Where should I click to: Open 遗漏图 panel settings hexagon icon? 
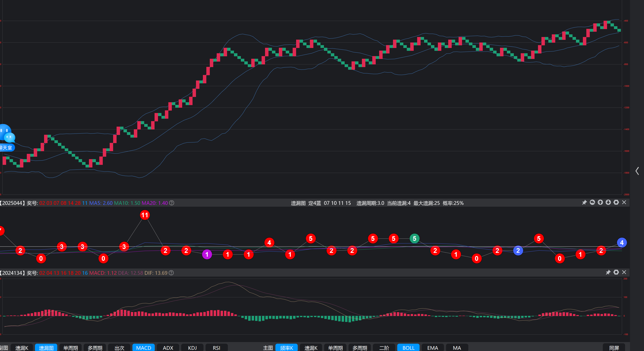(616, 202)
